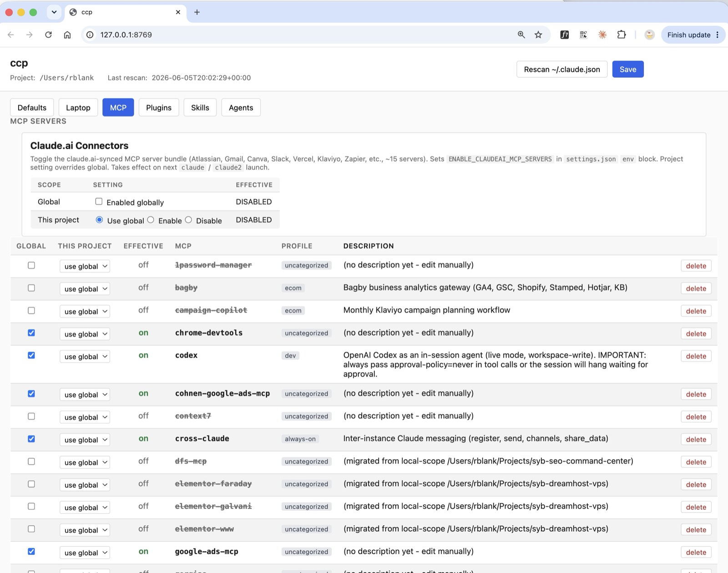Viewport: 728px width, 573px height.
Task: Toggle the Enabled globally checkbox
Action: click(99, 201)
